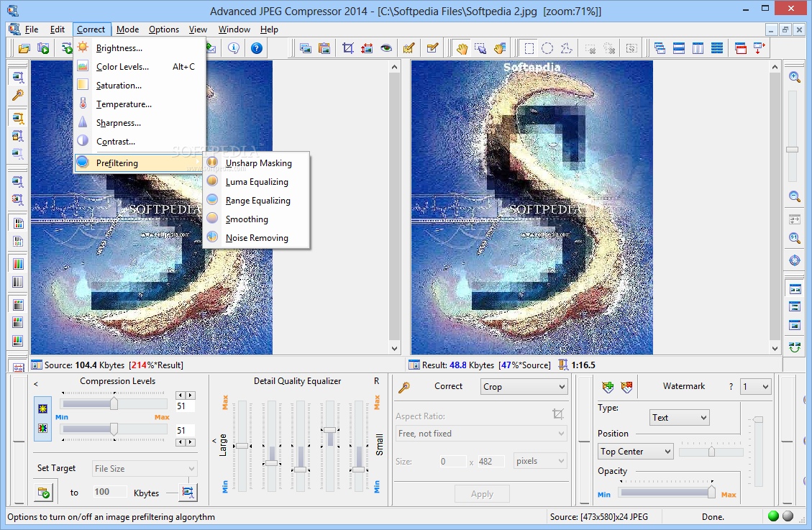Select Luma Equalizing from submenu

[x=257, y=182]
